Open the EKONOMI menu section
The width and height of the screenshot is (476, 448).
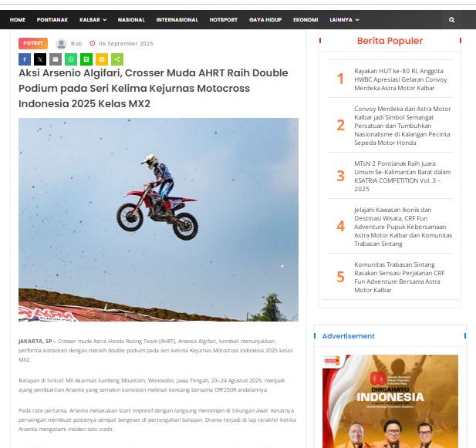pos(306,20)
